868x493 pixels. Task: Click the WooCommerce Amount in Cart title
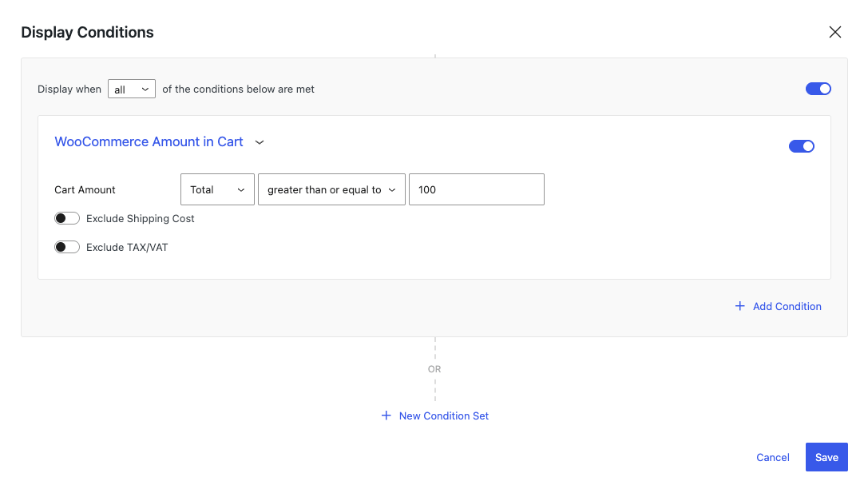click(x=149, y=141)
